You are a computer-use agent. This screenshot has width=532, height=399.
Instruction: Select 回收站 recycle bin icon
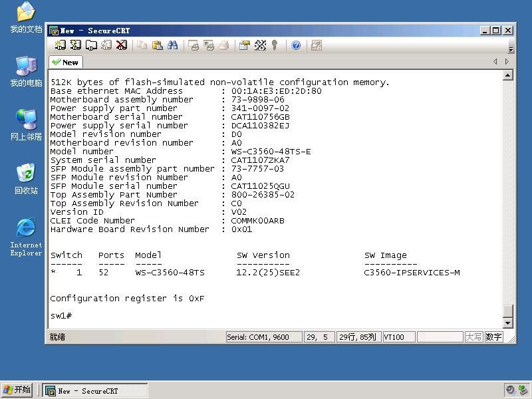26,179
